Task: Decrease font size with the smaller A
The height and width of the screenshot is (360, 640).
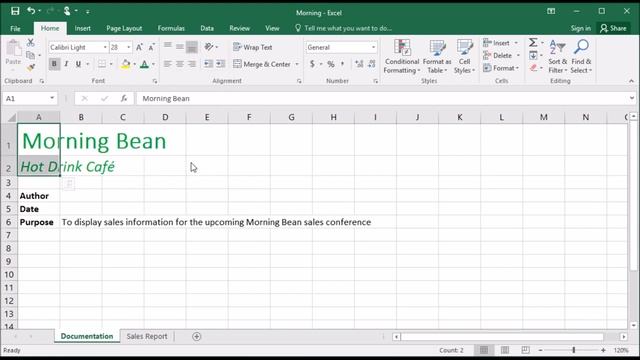Action: click(151, 47)
